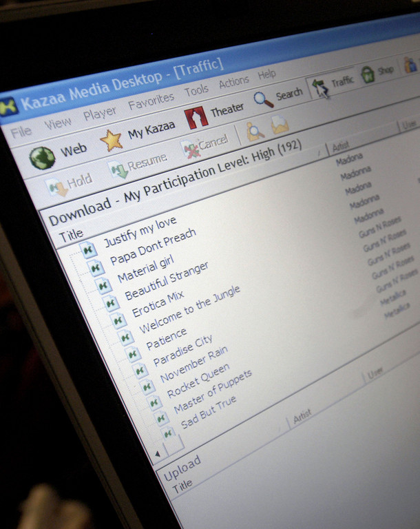420x529 pixels.
Task: Select the download 'Patience'
Action: (167, 339)
